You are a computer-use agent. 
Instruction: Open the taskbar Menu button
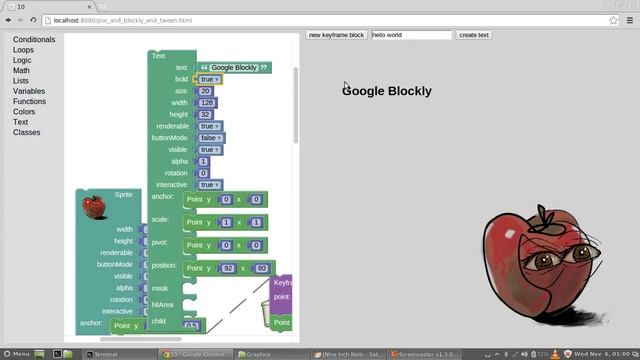click(17, 354)
